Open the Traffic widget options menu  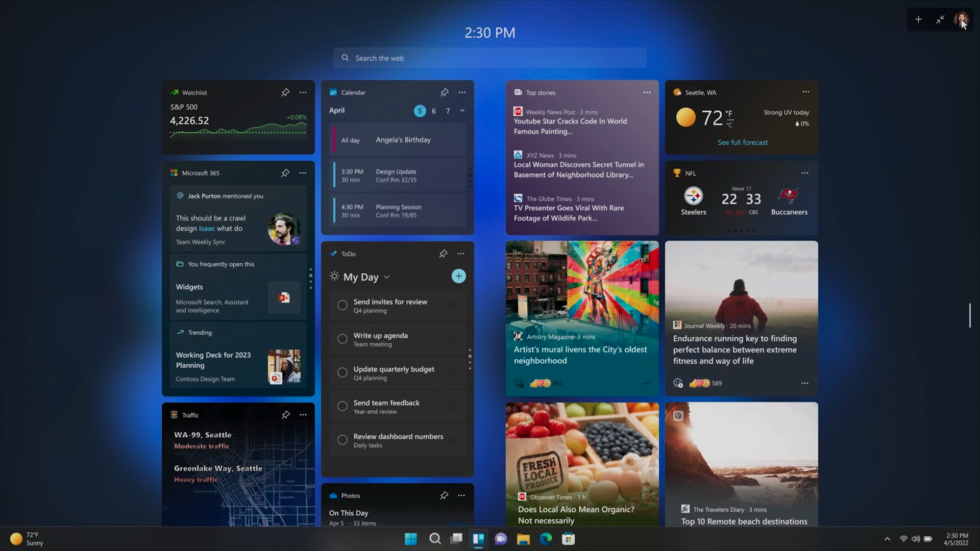[303, 415]
